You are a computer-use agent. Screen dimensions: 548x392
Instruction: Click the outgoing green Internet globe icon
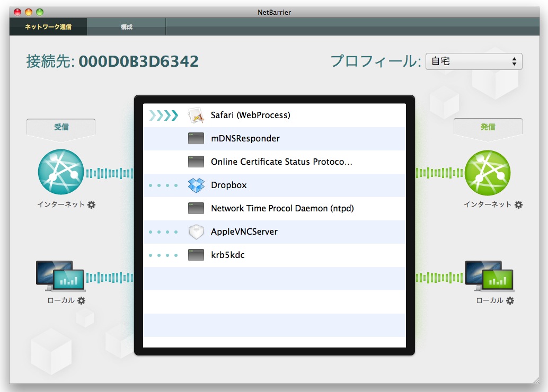[488, 173]
